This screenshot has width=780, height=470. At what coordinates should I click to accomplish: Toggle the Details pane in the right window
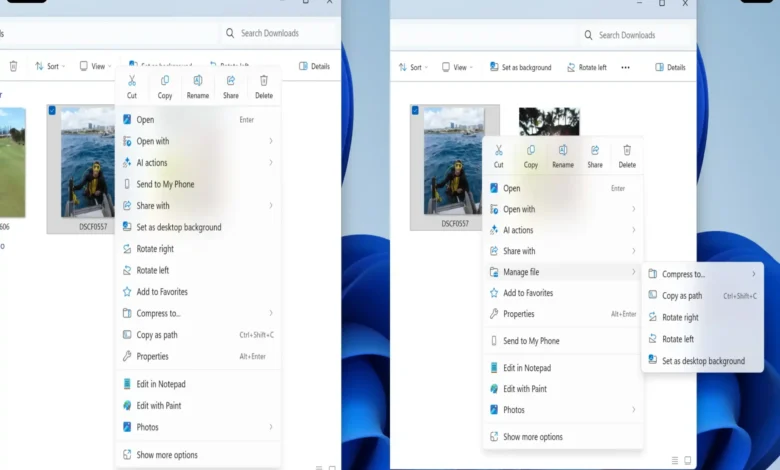(670, 67)
